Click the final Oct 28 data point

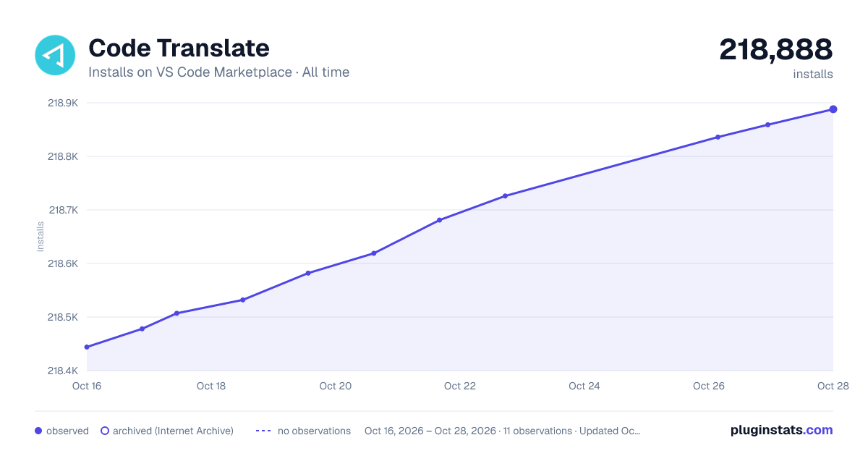(833, 109)
